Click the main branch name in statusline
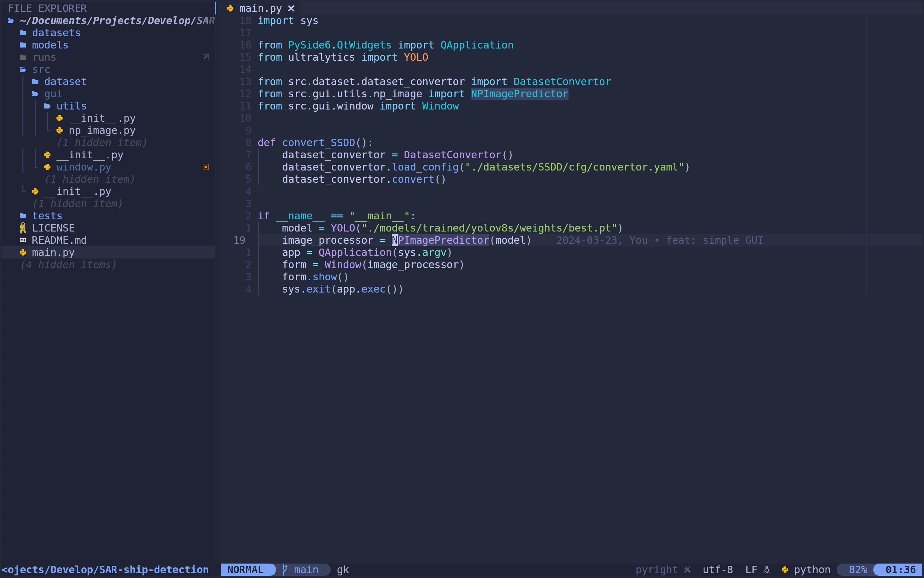This screenshot has height=578, width=924. pos(306,570)
